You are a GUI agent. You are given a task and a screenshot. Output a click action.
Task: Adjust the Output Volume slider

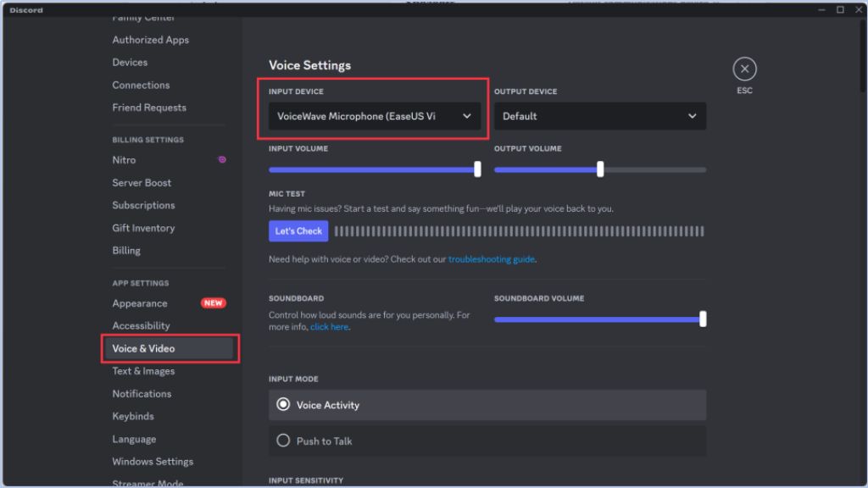coord(599,169)
